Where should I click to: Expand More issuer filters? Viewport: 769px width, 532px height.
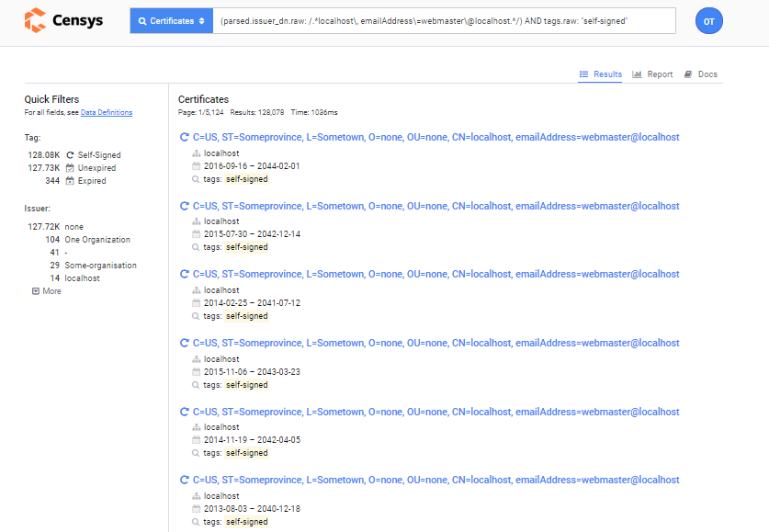pos(47,290)
